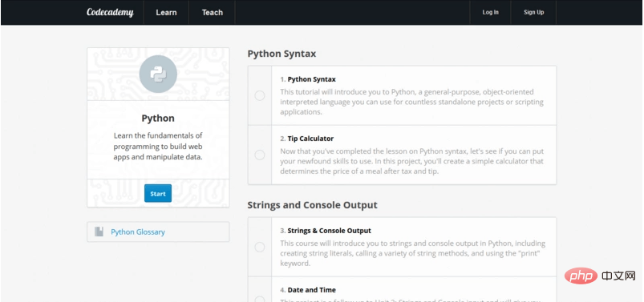Open the Python Glossary link
The image size is (644, 302).
(x=138, y=232)
